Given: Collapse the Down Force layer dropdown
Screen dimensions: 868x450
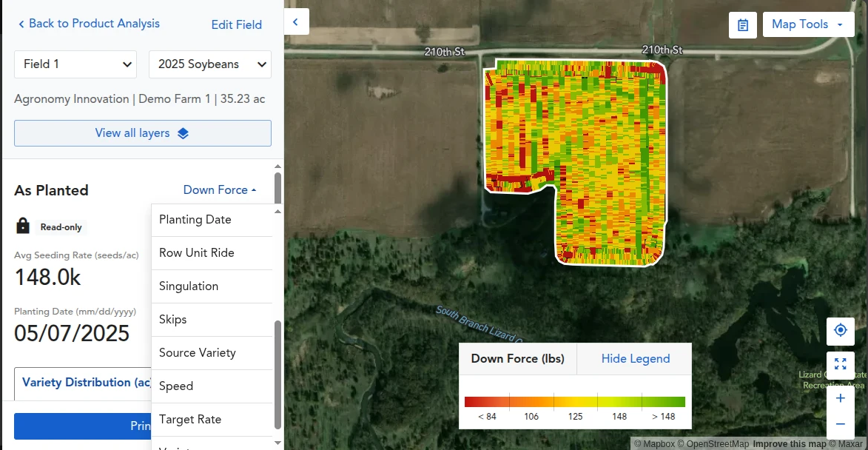Looking at the screenshot, I should coord(220,190).
